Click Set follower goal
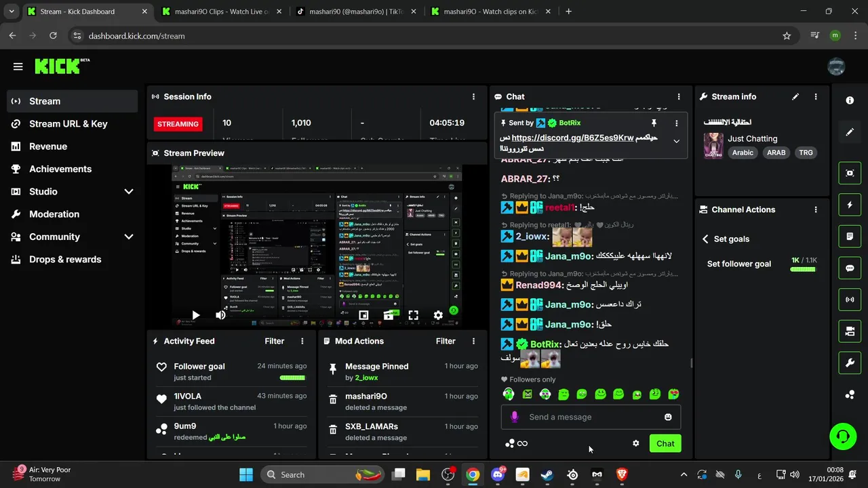Viewport: 868px width, 488px height. [x=739, y=264]
